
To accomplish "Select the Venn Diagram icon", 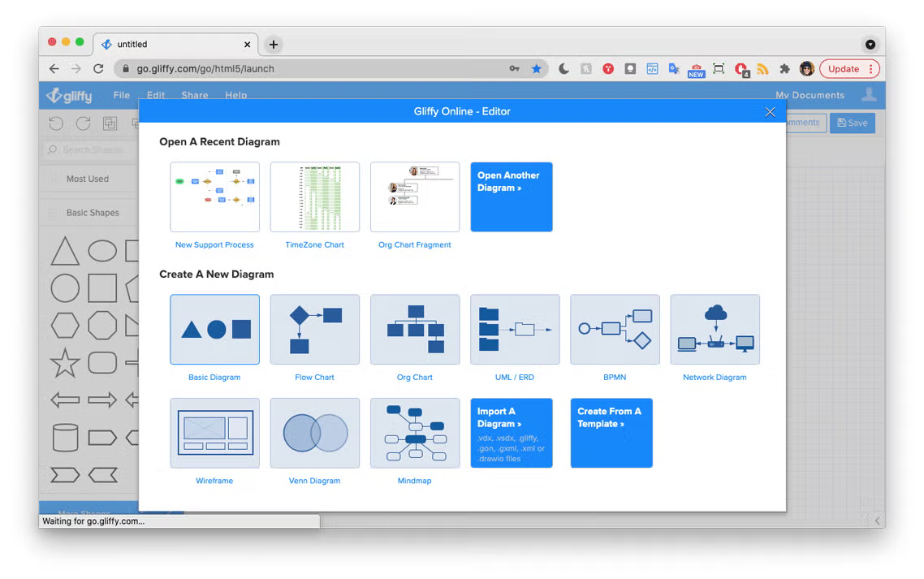I will [314, 433].
